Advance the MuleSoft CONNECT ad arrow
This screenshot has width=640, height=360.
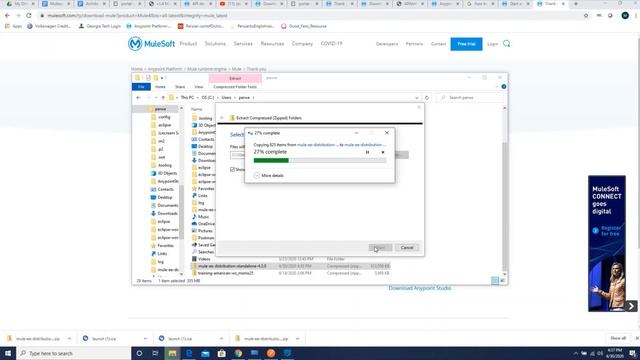631,305
